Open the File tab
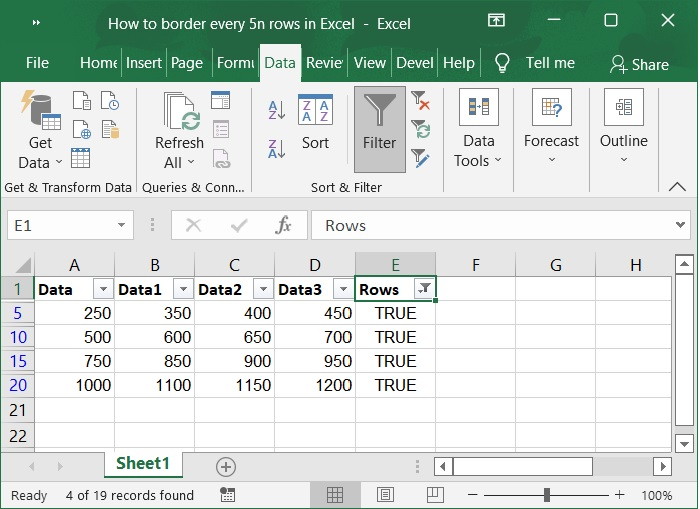Viewport: 700px width, 509px height. point(37,63)
